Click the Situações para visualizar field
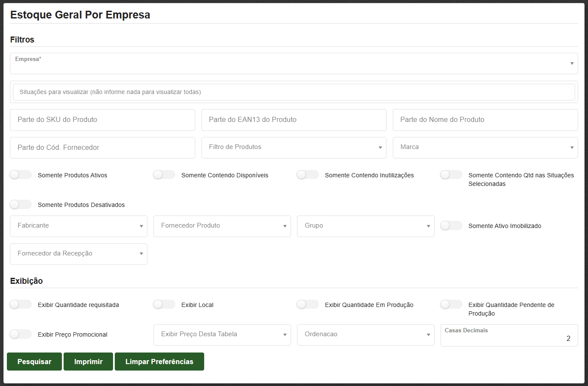The image size is (588, 386). pyautogui.click(x=294, y=92)
